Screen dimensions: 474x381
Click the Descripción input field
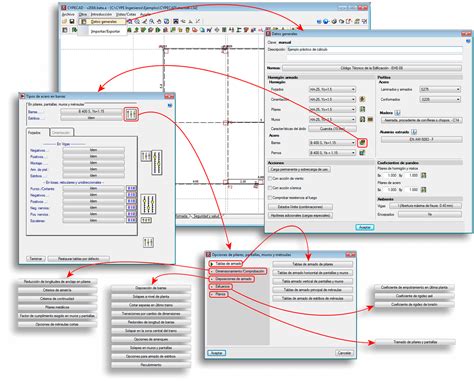coord(375,49)
